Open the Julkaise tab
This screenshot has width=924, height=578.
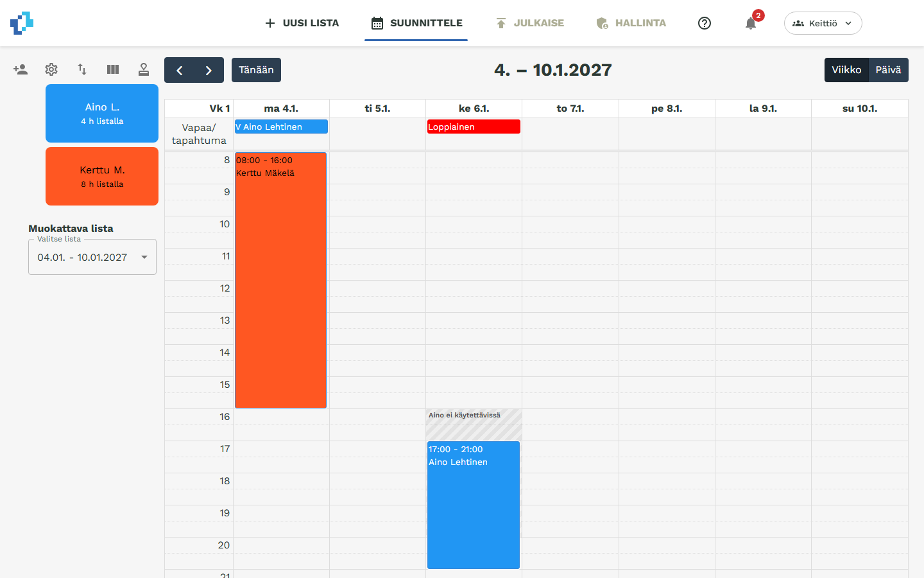click(529, 23)
